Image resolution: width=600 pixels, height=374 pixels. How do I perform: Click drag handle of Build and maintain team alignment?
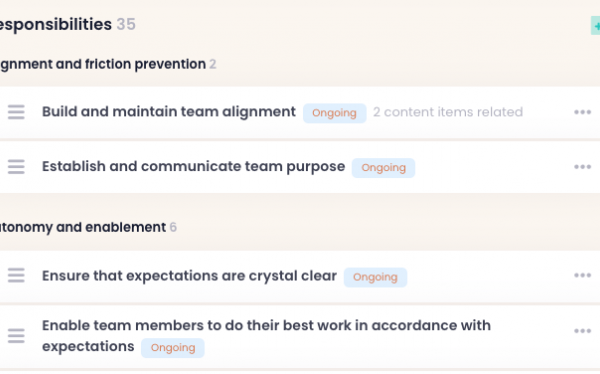16,112
